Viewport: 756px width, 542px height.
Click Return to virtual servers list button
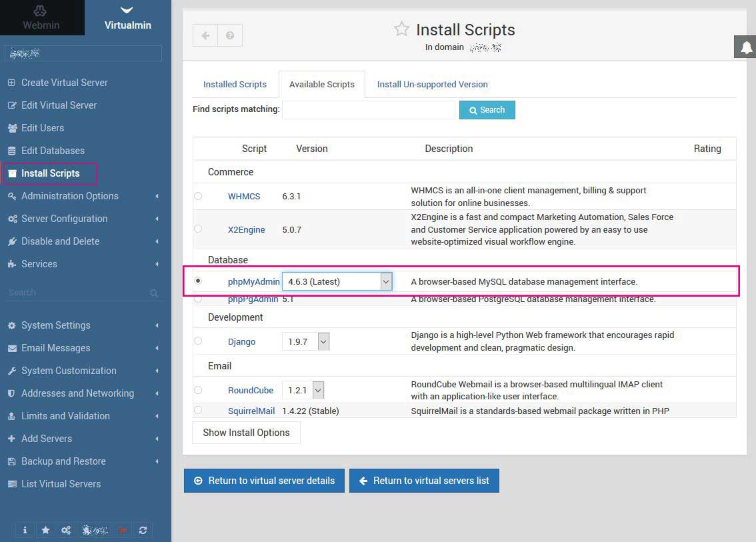(x=424, y=481)
